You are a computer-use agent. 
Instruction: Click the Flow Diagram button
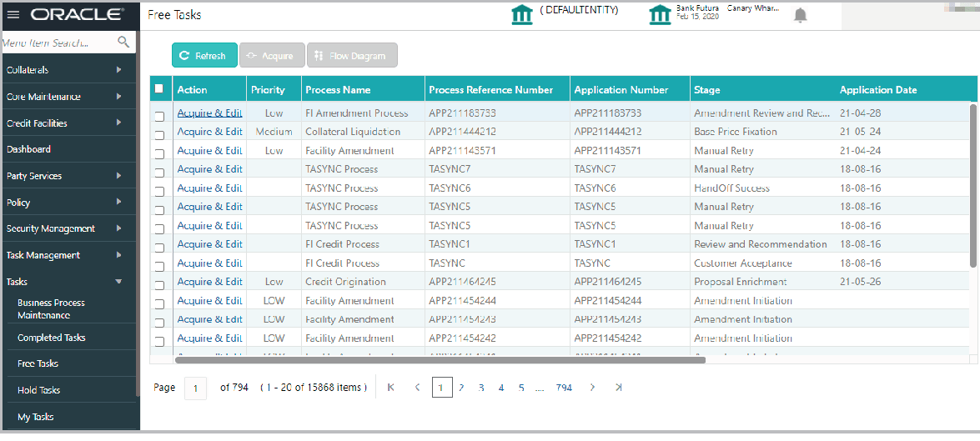coord(352,55)
